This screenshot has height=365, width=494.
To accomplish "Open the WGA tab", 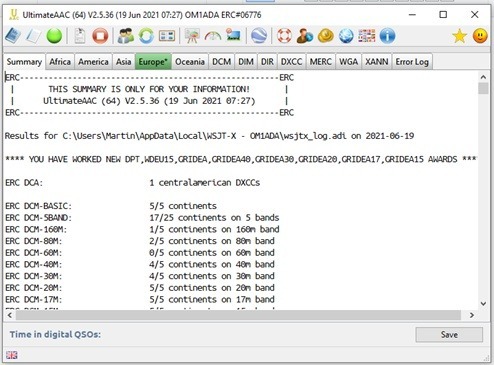I will [348, 62].
